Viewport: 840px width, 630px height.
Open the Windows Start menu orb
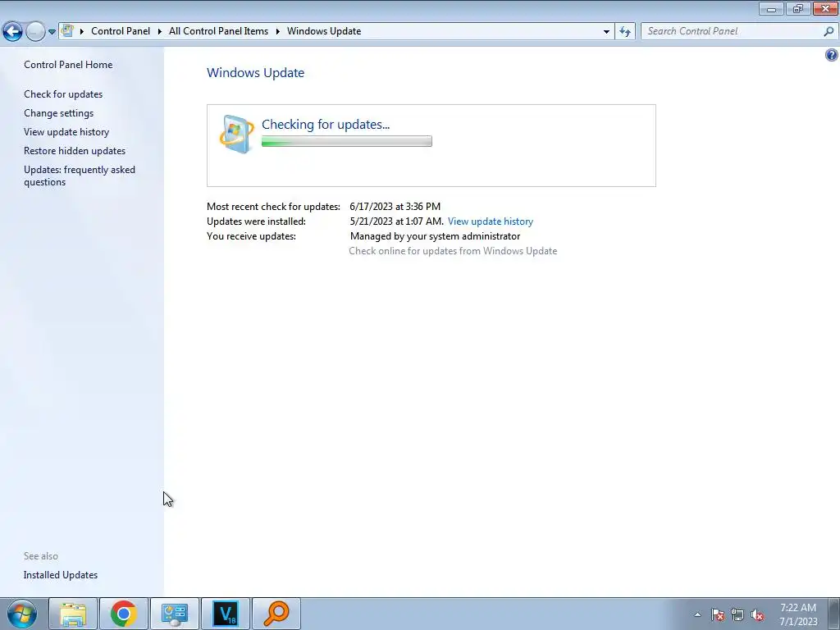[22, 614]
